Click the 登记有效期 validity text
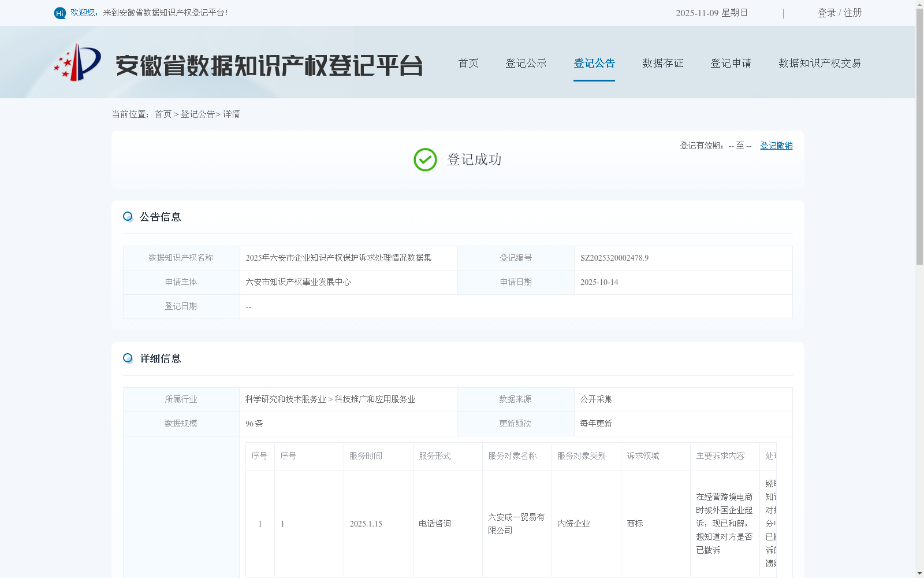The height and width of the screenshot is (578, 924). click(716, 146)
